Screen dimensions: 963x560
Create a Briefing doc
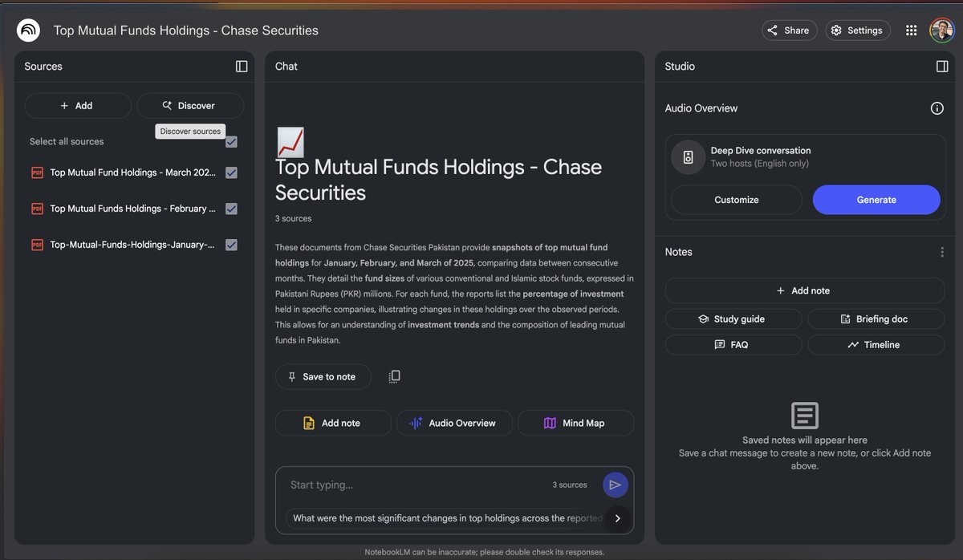(x=876, y=319)
